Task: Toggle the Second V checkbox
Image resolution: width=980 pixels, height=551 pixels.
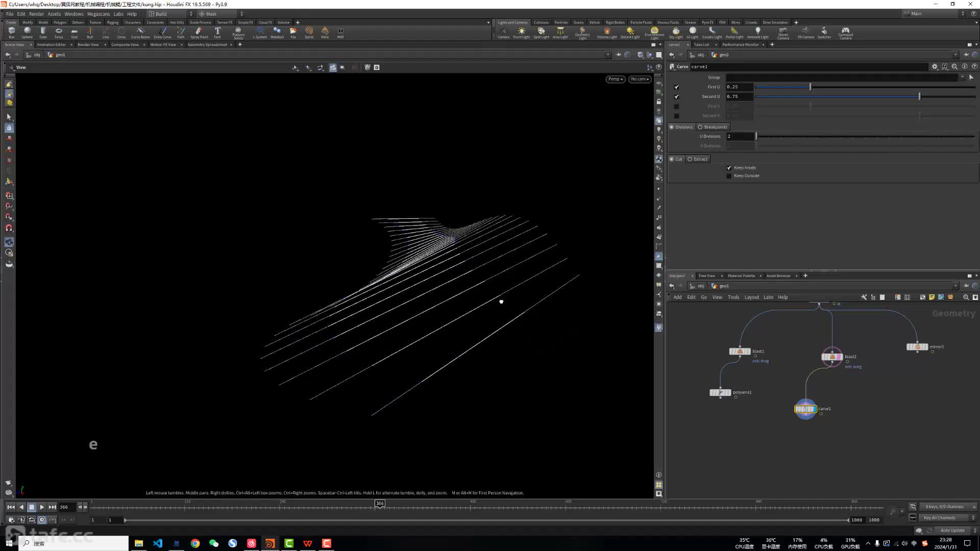Action: [676, 116]
